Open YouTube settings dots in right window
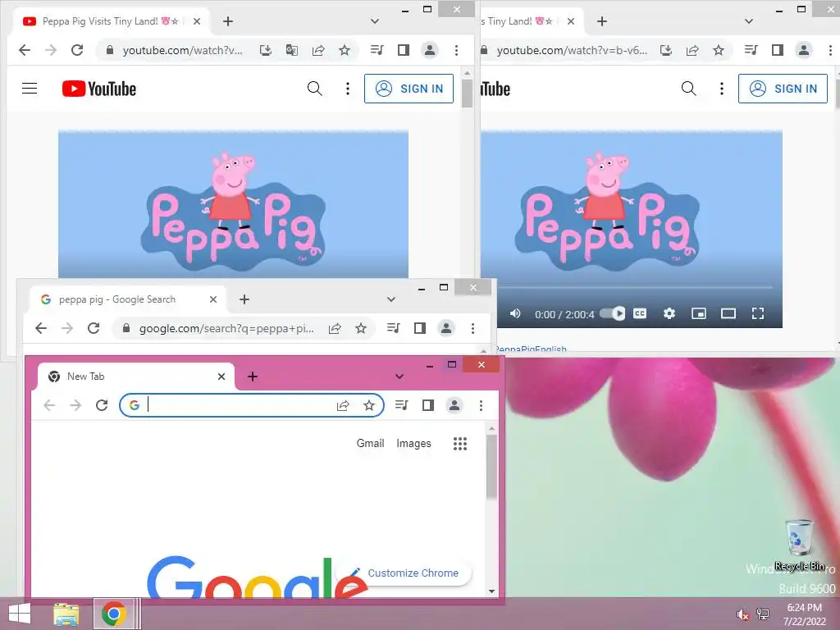 coord(722,89)
